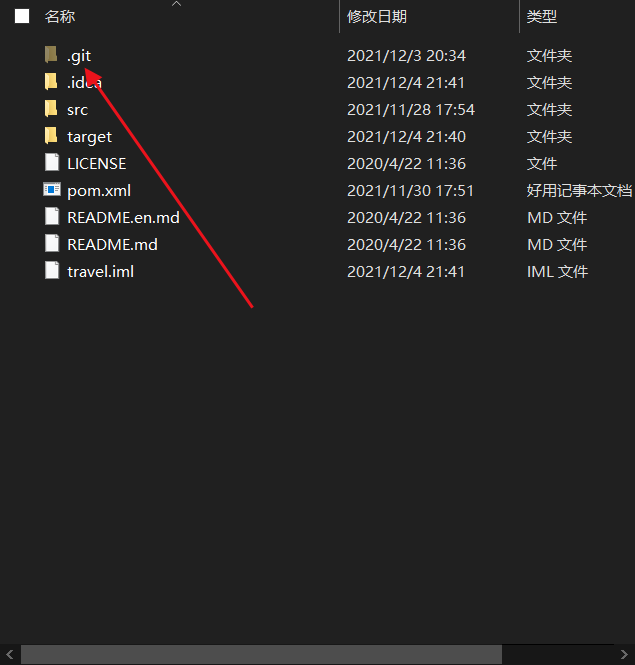The height and width of the screenshot is (665, 635).
Task: Sort files by 类型 column header
Action: [542, 17]
